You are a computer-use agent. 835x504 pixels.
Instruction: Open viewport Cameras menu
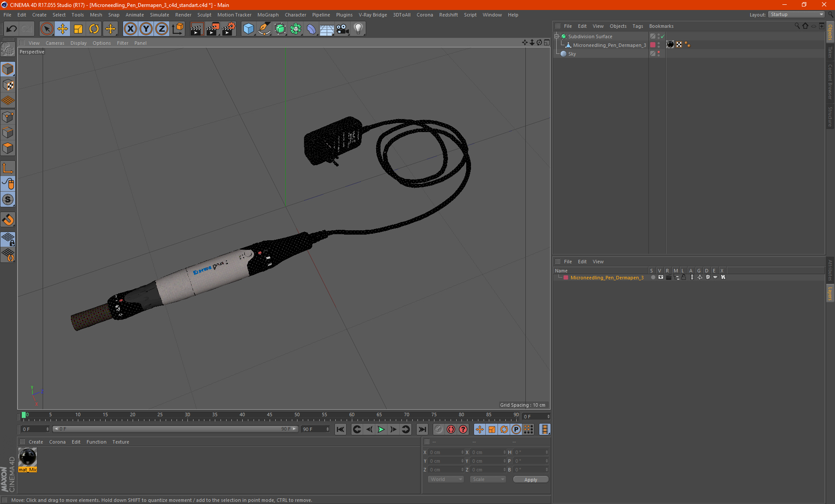coord(55,43)
